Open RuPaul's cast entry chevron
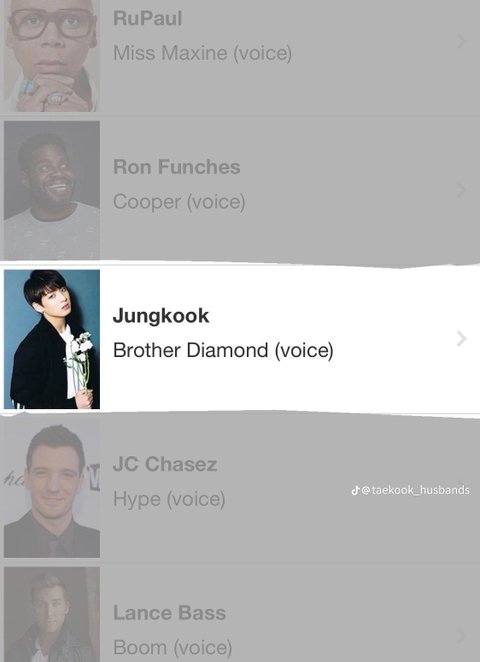Screen dimensions: 480x662 pos(462,41)
